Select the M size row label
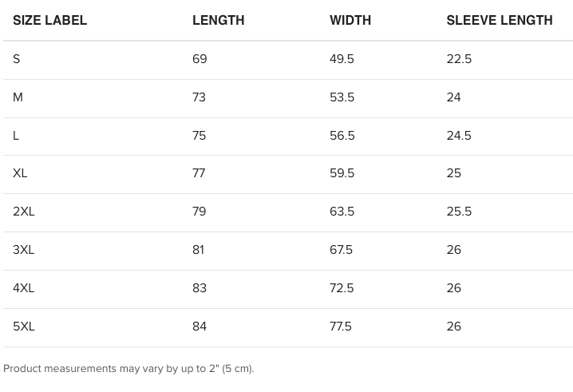The image size is (573, 392). click(x=18, y=97)
